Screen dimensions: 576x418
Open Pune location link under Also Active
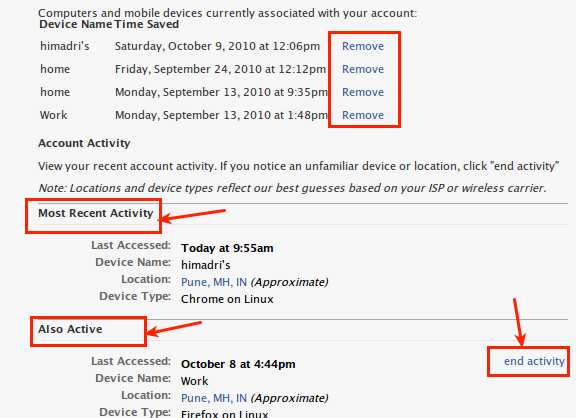(214, 398)
